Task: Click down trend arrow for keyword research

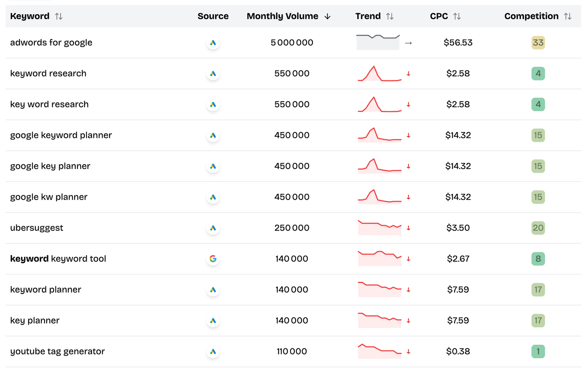Action: [408, 74]
